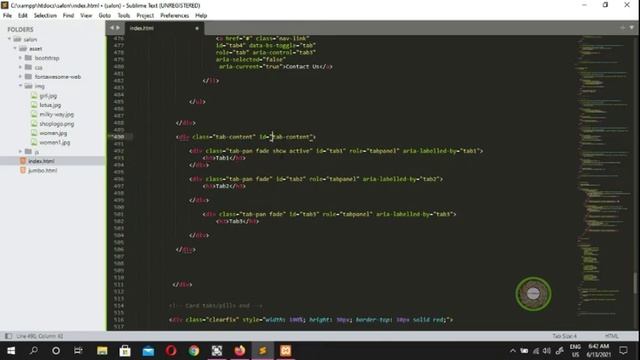
Task: Open the Selection menu
Action: [45, 16]
